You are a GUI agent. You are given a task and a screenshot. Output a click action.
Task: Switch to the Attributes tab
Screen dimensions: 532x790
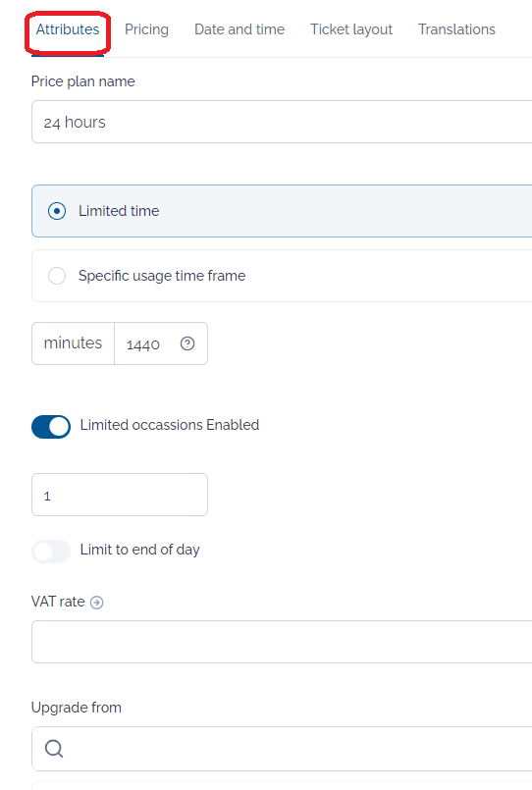click(x=68, y=29)
